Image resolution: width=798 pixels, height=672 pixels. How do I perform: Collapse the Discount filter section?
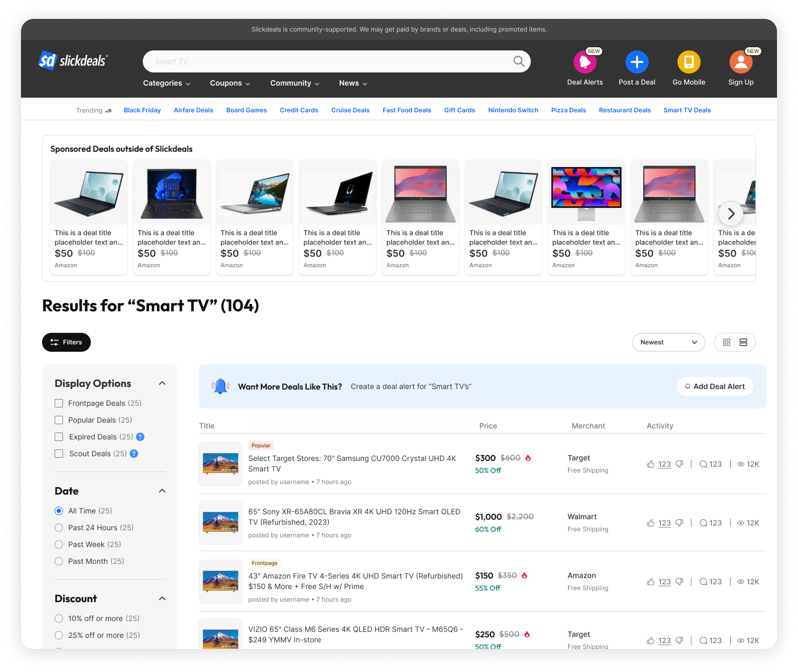point(162,598)
